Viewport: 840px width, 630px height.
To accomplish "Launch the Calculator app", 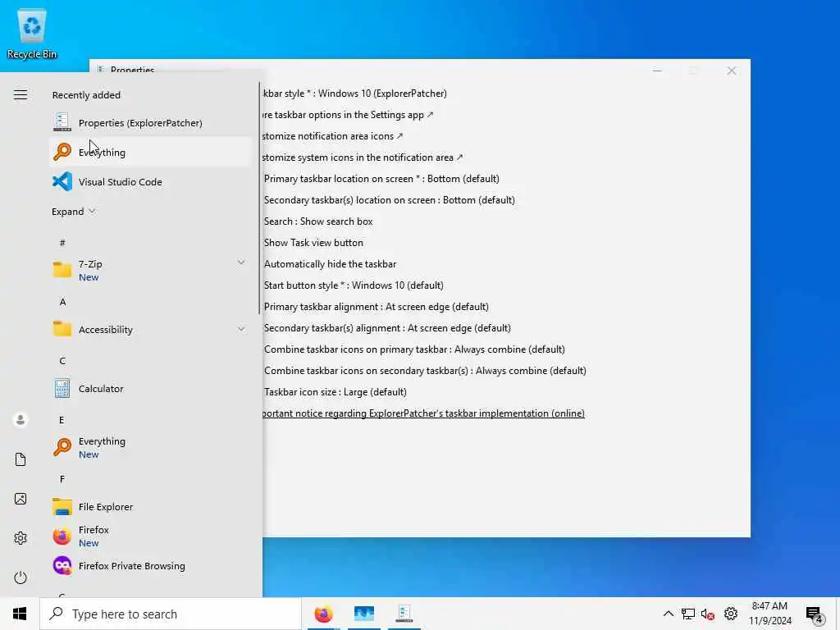I will [150, 388].
